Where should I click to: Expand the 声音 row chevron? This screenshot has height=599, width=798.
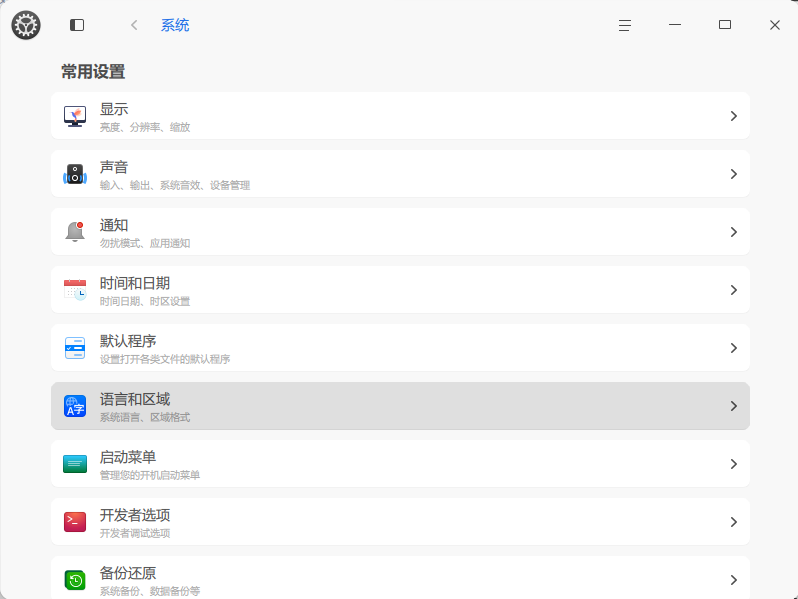[733, 174]
